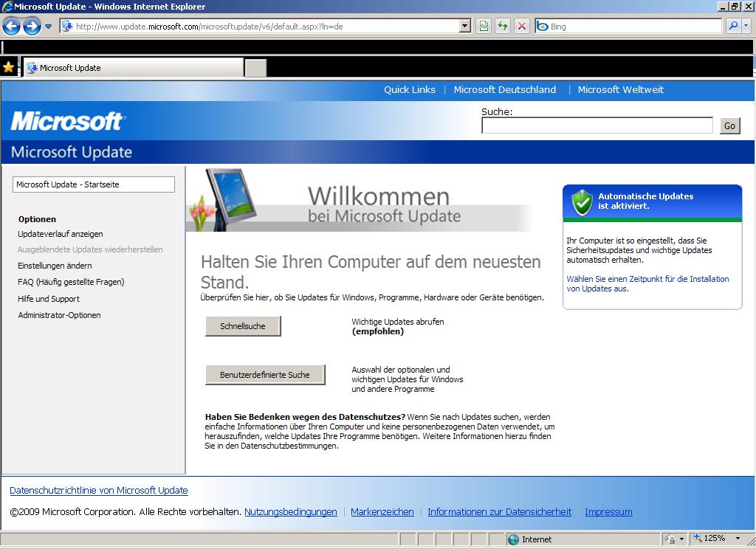Image resolution: width=756 pixels, height=549 pixels.
Task: Click the URL address bar
Action: tap(265, 27)
